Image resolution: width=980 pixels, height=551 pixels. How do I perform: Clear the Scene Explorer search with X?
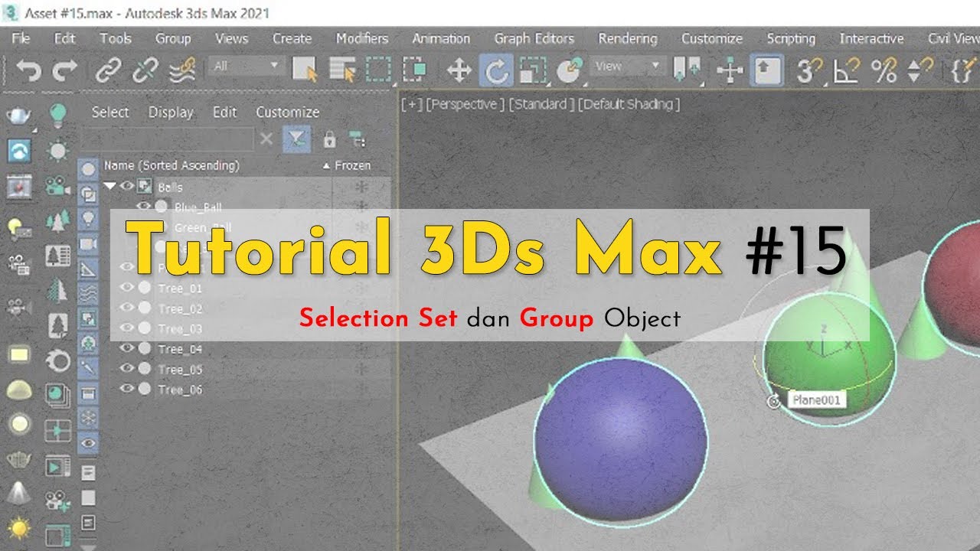[x=266, y=139]
